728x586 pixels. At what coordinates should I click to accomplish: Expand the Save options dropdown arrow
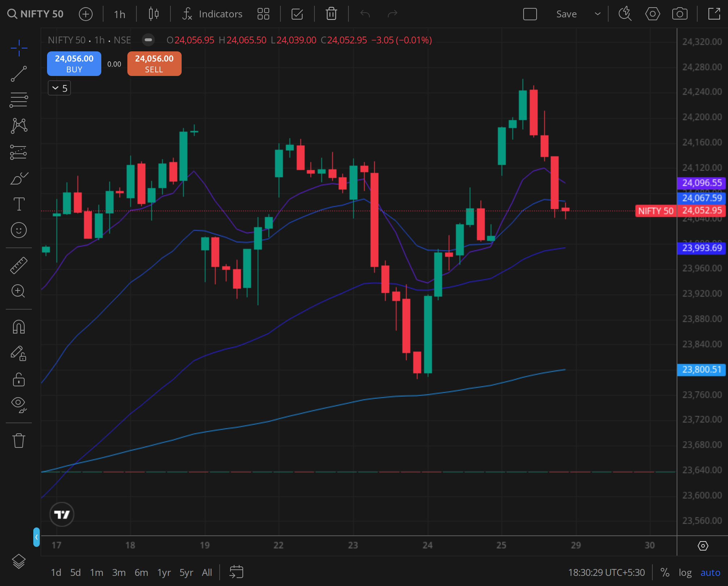(x=598, y=14)
